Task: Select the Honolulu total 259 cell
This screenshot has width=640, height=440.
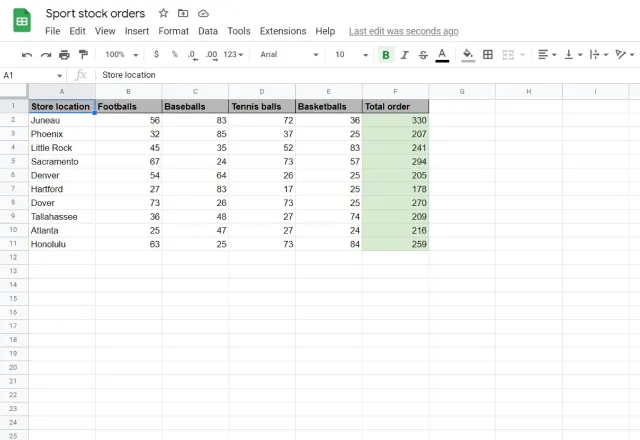Action: 396,244
